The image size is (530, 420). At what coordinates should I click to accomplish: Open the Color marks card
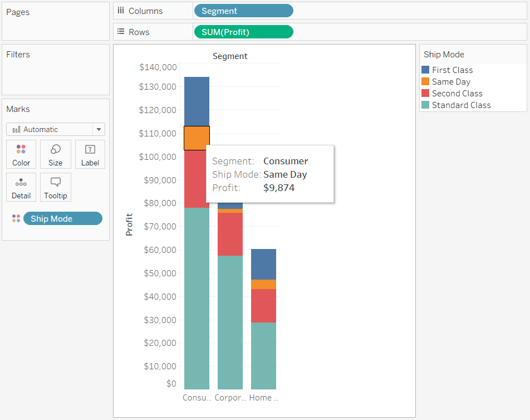coord(21,154)
